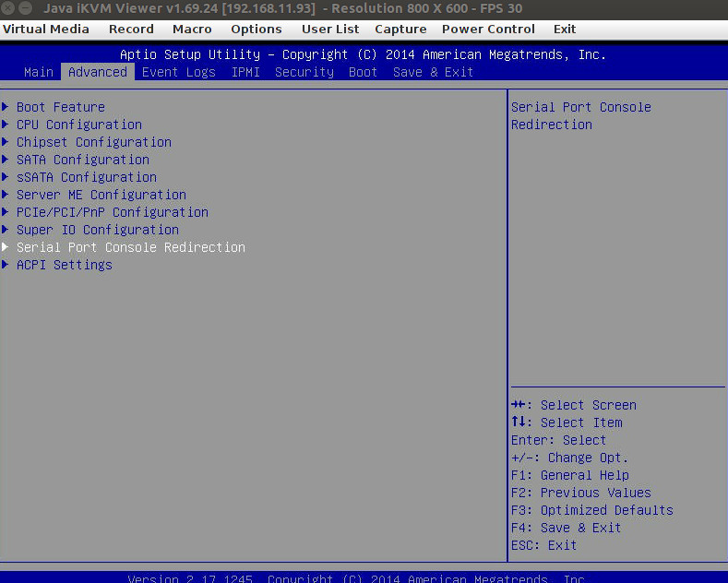728x583 pixels.
Task: Open the Power Control menu
Action: 488,30
